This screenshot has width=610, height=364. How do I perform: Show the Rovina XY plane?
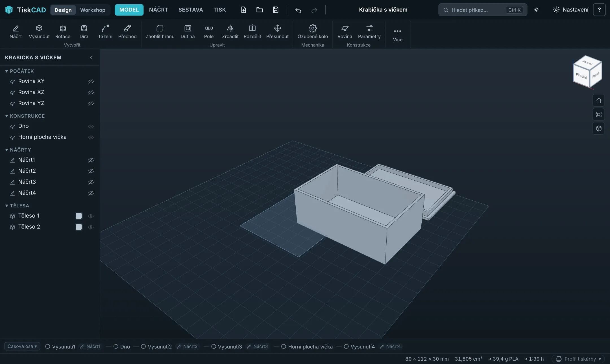pyautogui.click(x=91, y=81)
